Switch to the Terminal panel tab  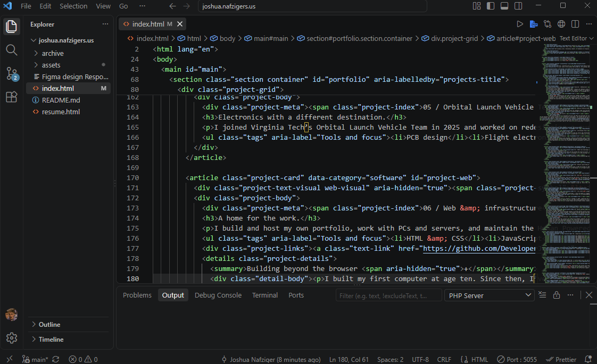point(264,295)
